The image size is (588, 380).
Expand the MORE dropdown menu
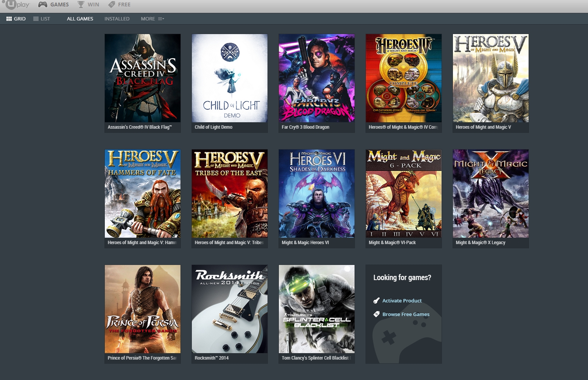pos(152,19)
